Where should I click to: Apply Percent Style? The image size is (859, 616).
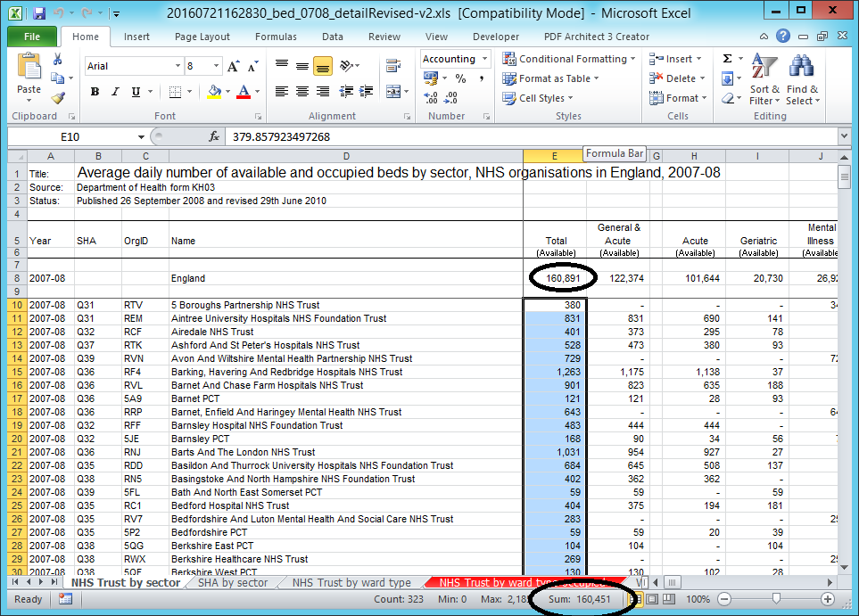[461, 78]
